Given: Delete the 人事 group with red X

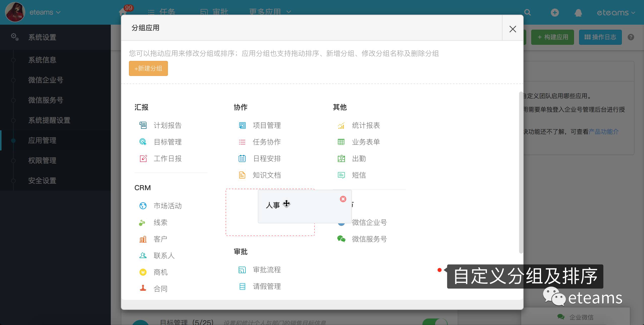Looking at the screenshot, I should pos(343,199).
